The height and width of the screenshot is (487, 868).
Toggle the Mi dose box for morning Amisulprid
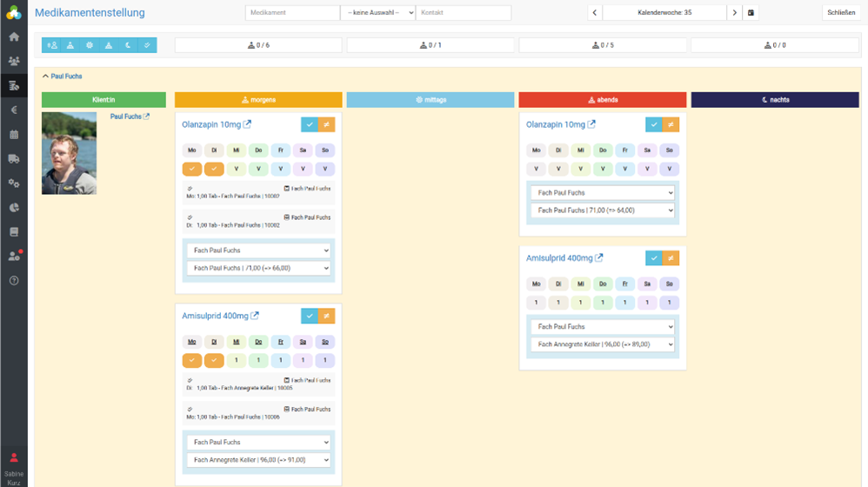click(x=236, y=360)
